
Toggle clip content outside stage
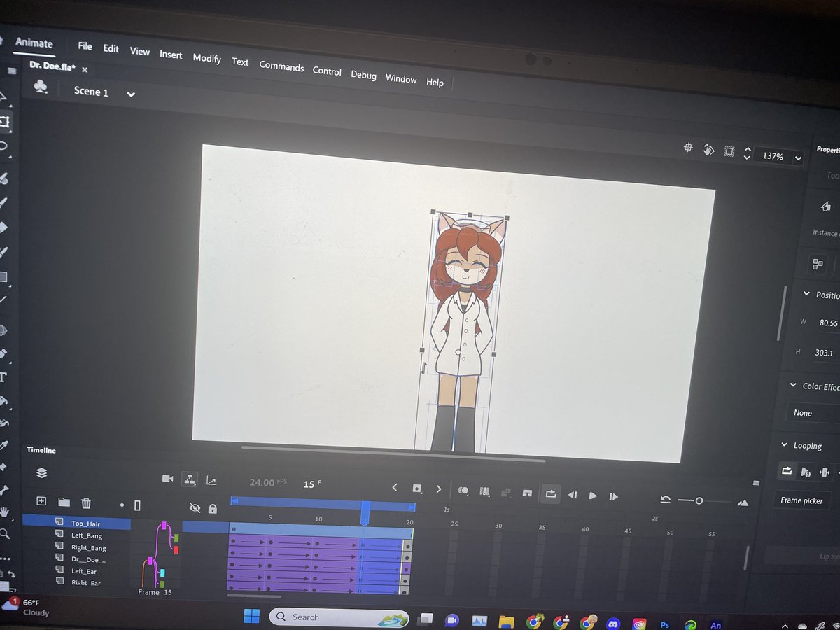pos(729,151)
